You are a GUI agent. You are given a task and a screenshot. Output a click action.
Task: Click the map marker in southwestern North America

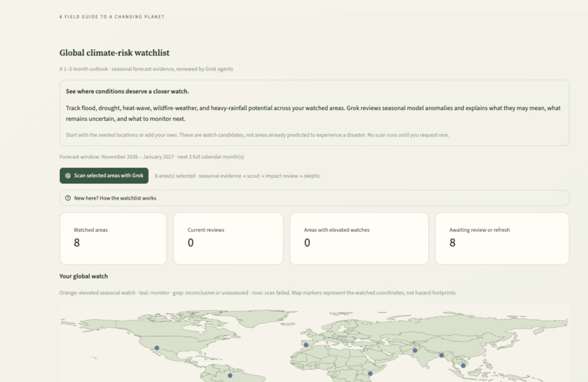tap(157, 348)
